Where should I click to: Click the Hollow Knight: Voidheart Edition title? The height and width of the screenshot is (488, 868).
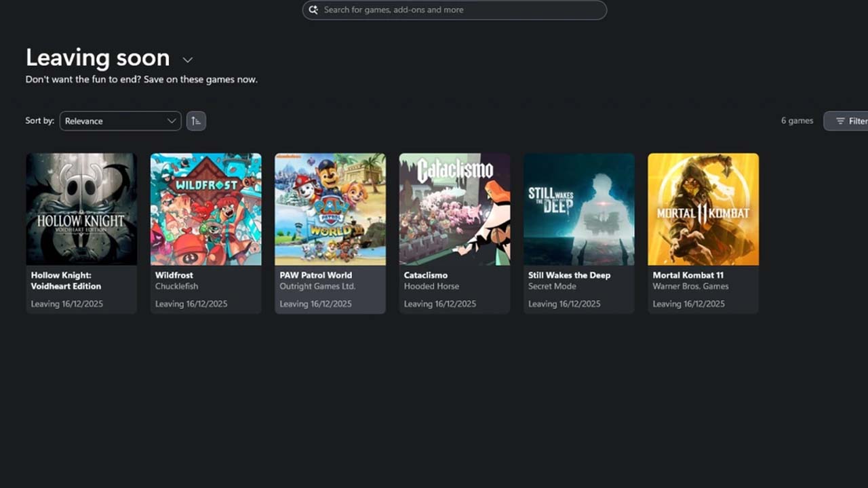click(x=66, y=281)
